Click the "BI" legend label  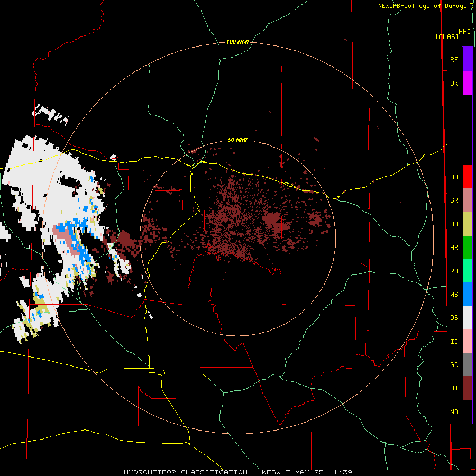454,388
